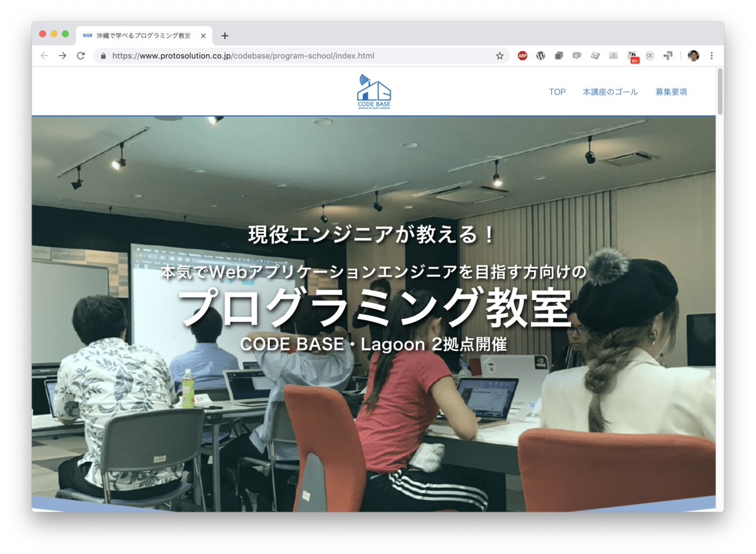Select TOP in the navigation menu

point(557,91)
